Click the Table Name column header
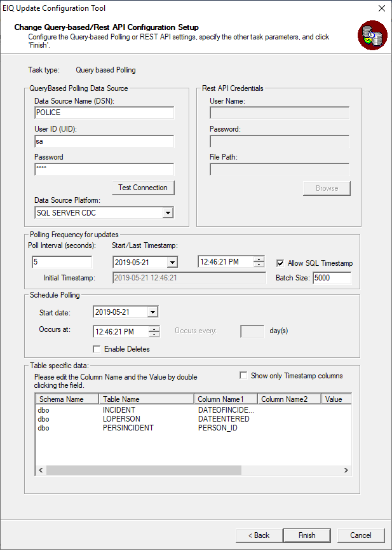Screen dimensions: 392x550 [145, 399]
